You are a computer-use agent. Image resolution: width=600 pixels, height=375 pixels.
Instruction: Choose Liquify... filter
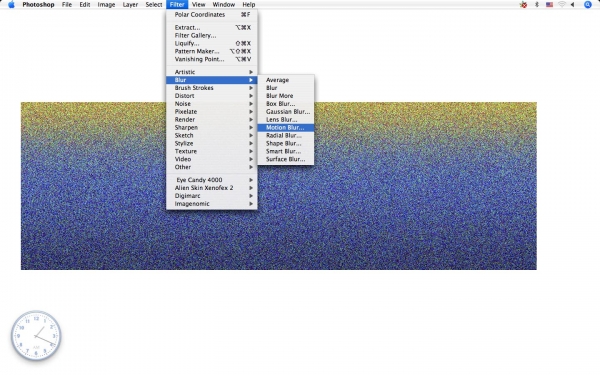tap(212, 43)
